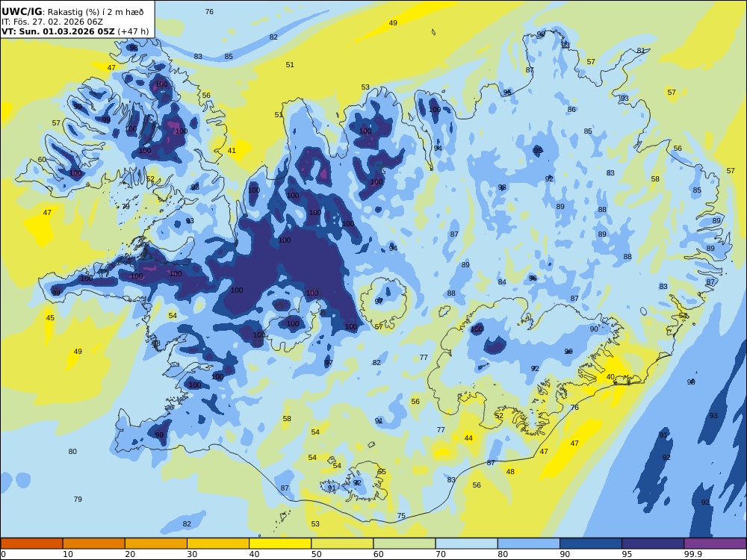
Task: Select the 80–90 medium blue legend swatch
Action: coord(529,544)
